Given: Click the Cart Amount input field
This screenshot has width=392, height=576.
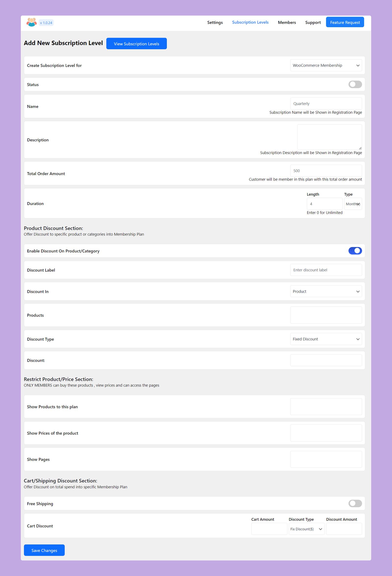Looking at the screenshot, I should pyautogui.click(x=269, y=529).
